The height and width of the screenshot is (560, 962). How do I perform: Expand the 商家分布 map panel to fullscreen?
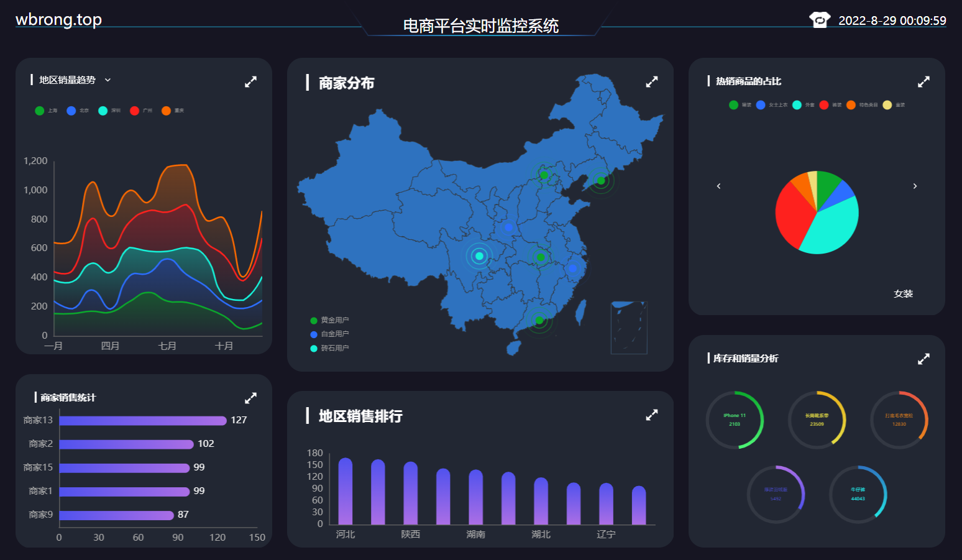[x=651, y=81]
